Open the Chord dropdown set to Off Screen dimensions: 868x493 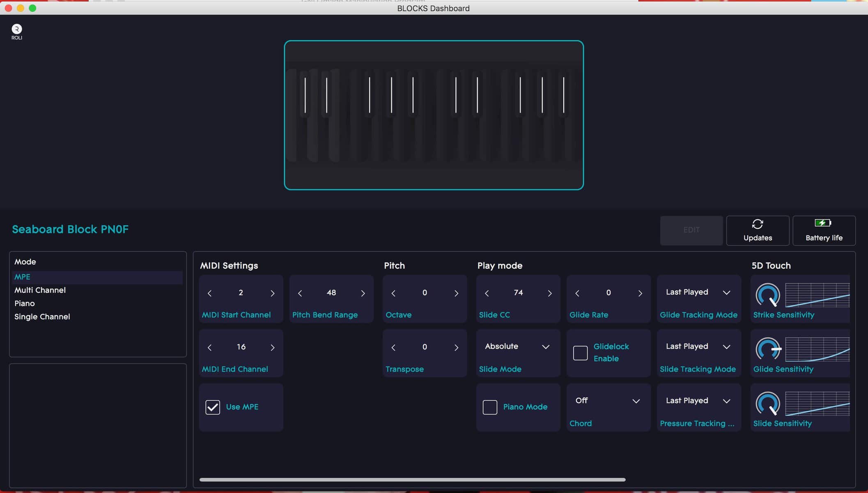608,401
